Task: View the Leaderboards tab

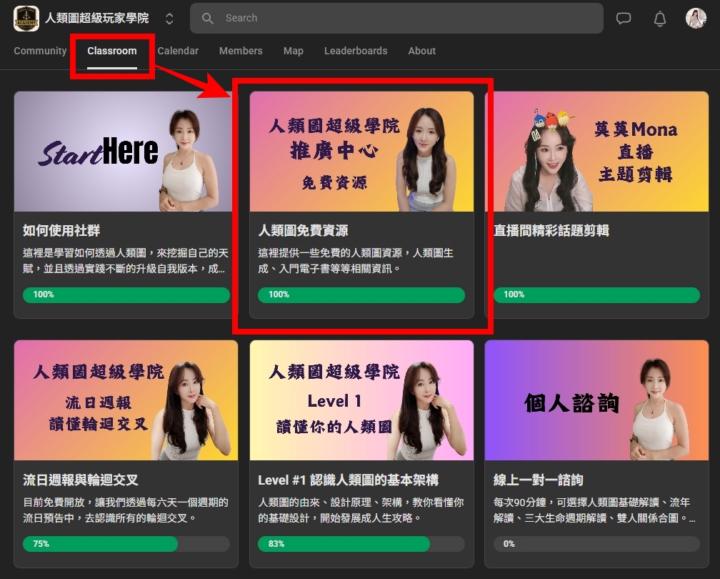Action: (x=356, y=51)
